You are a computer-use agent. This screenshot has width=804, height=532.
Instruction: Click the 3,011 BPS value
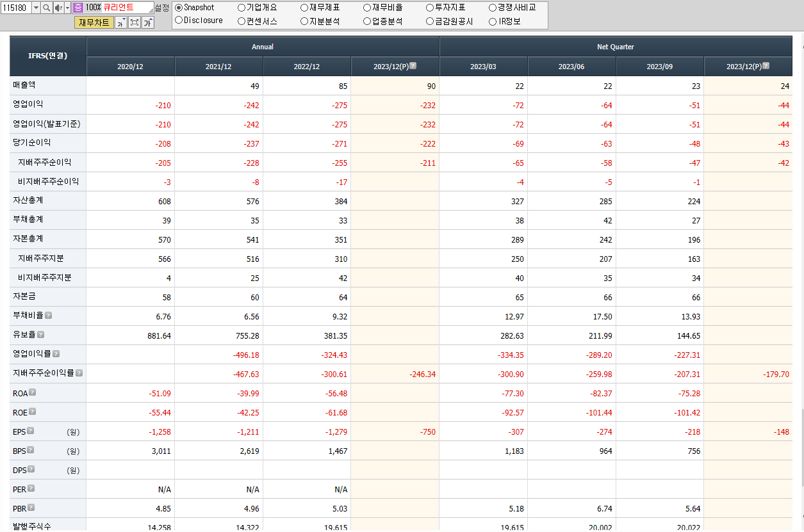click(x=161, y=451)
